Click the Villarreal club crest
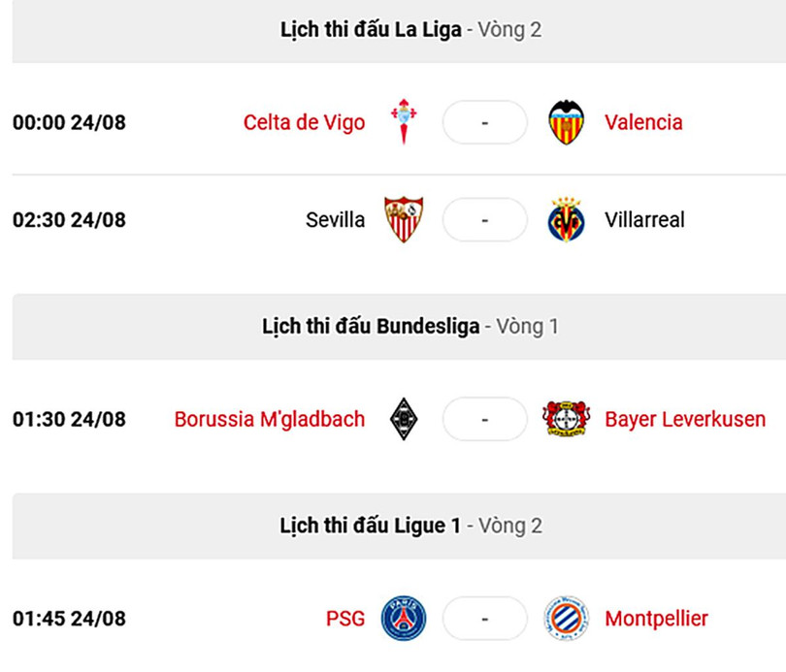 pos(566,220)
